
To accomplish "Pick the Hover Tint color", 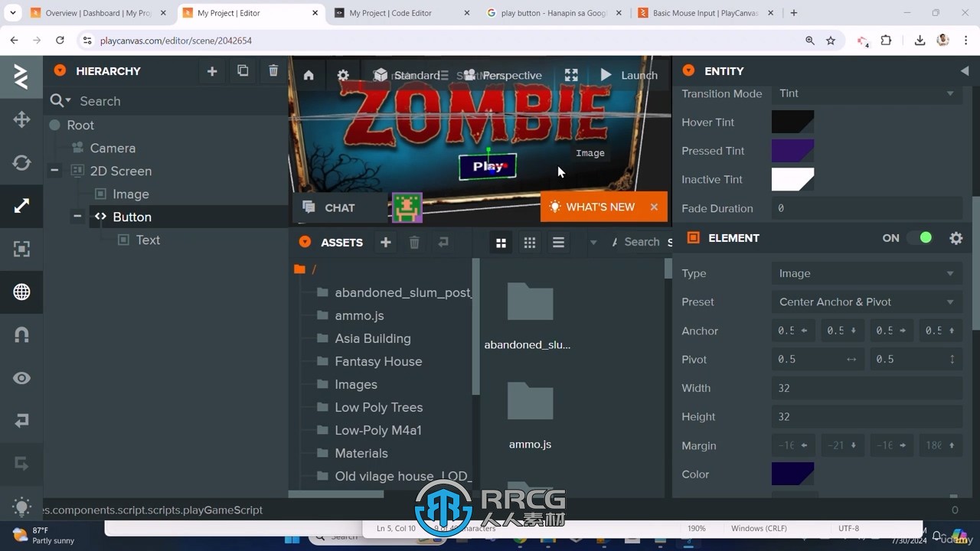I will (792, 122).
